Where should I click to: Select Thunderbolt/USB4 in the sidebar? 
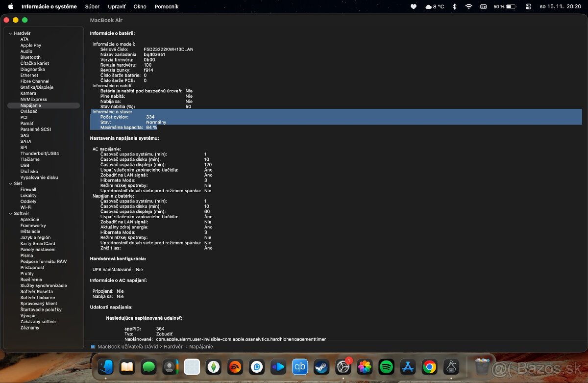[40, 153]
